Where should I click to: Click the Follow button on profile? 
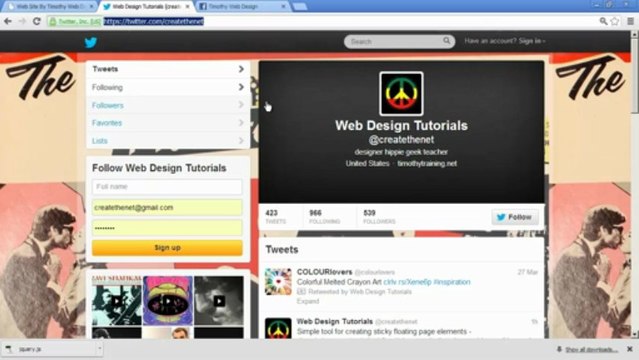coord(515,217)
